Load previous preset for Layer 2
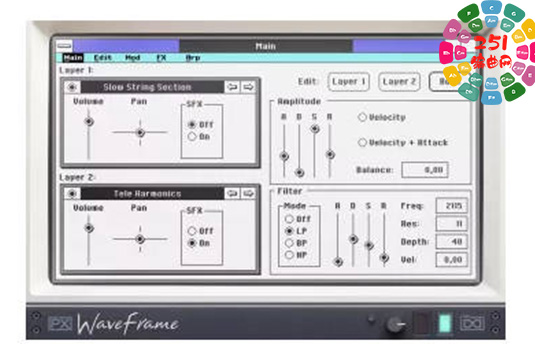 [232, 193]
